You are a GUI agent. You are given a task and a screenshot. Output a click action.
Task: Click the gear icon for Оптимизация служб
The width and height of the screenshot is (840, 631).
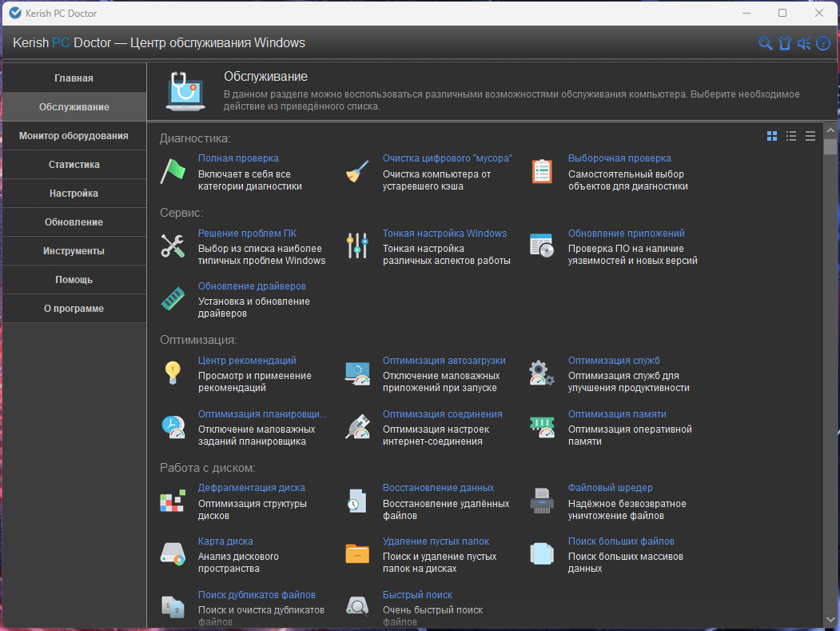(542, 373)
